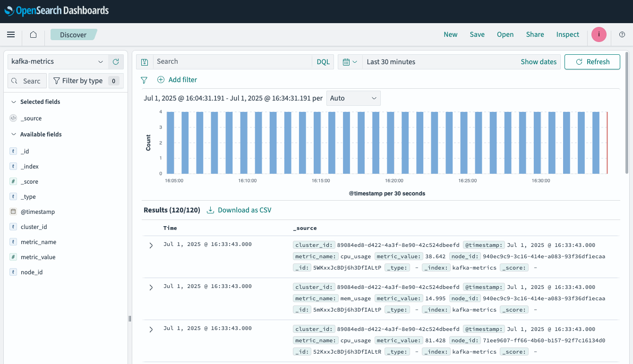This screenshot has height=364, width=633.
Task: Select the Discover tab
Action: [74, 34]
